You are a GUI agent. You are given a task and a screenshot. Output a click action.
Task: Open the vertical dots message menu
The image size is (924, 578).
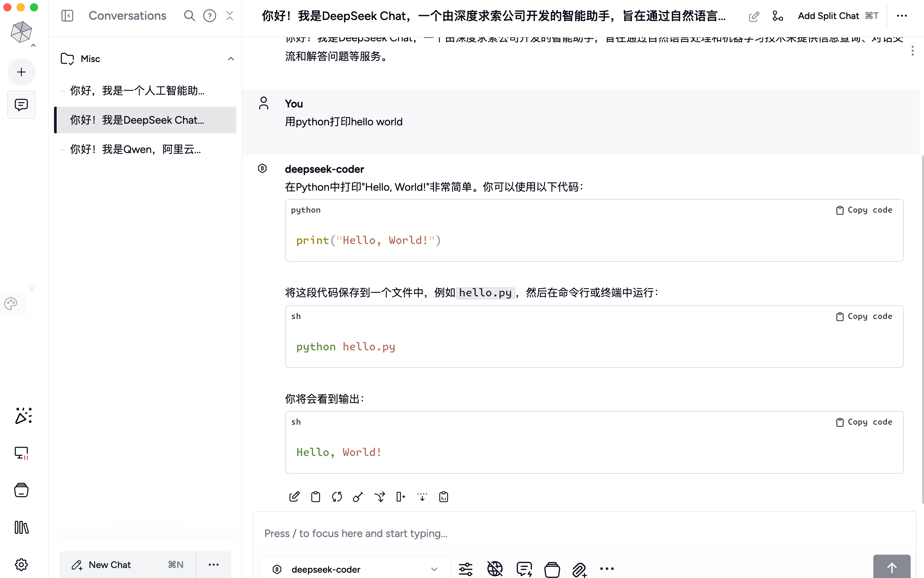[913, 51]
